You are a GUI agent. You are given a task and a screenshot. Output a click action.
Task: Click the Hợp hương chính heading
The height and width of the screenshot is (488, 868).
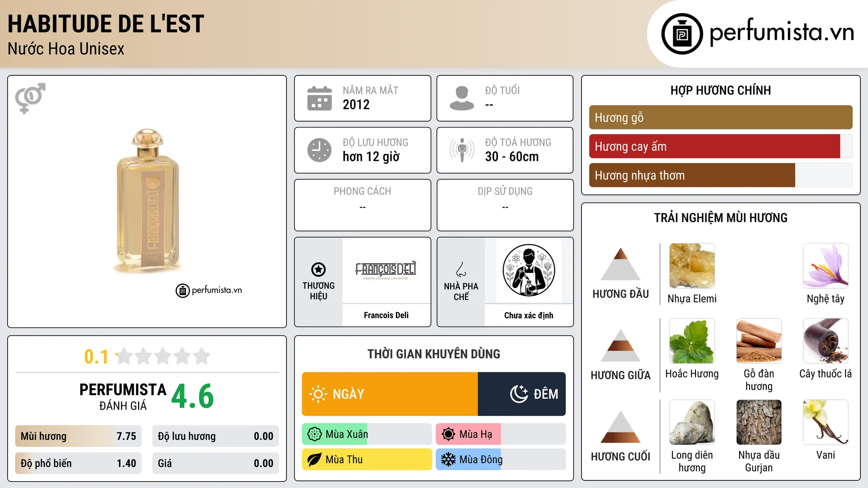click(x=721, y=90)
